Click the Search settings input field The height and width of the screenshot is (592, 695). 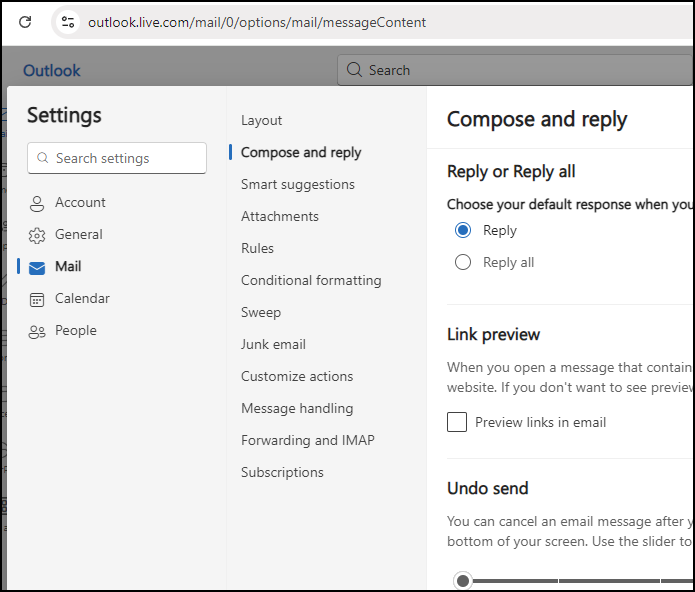coord(117,158)
